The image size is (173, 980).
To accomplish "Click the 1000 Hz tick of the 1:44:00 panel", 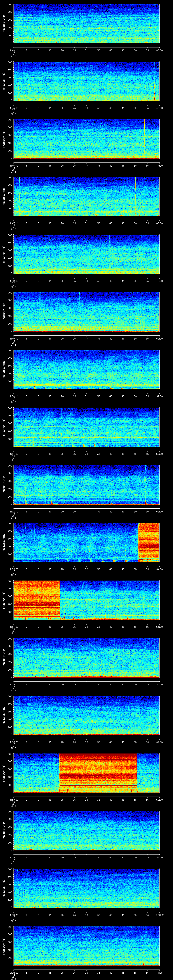I will pos(9,5).
